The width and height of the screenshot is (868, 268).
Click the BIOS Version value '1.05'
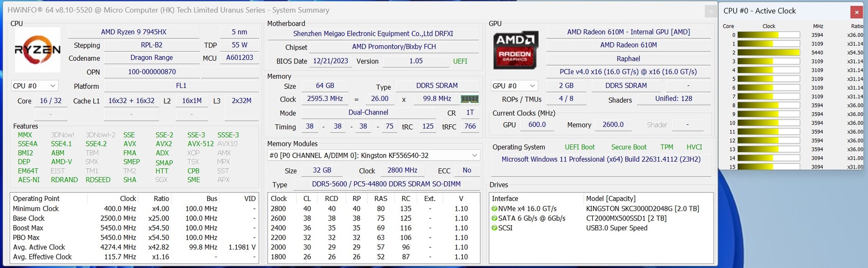[416, 61]
